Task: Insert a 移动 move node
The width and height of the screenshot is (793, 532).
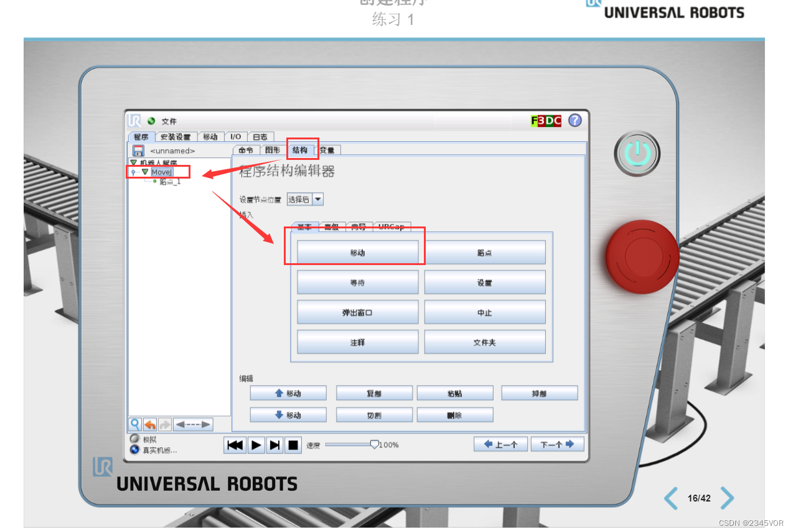Action: click(357, 253)
